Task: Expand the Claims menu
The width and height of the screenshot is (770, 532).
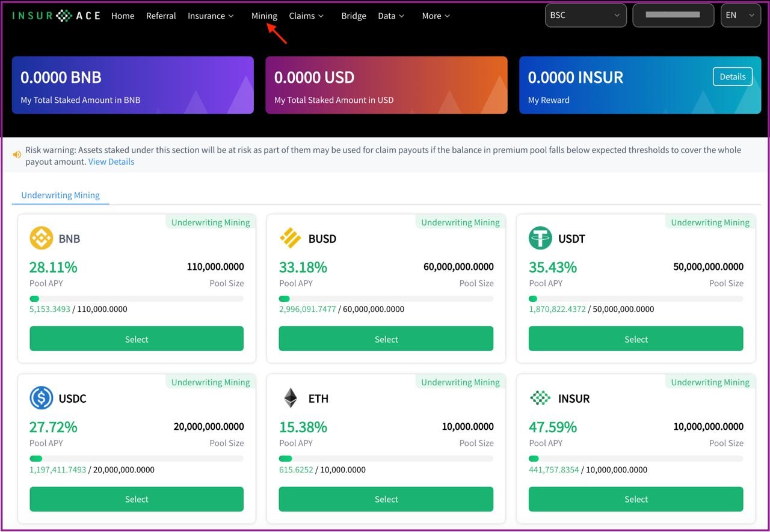Action: (x=306, y=16)
